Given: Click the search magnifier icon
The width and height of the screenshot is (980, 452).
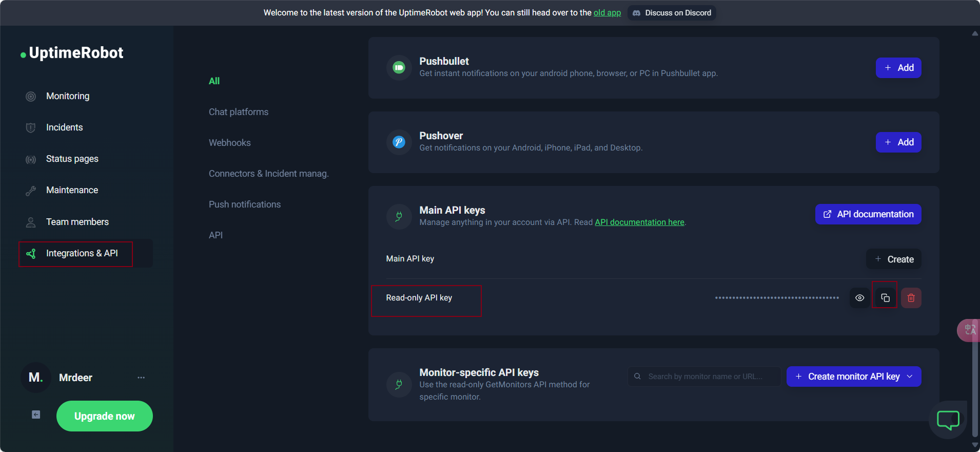Looking at the screenshot, I should 637,376.
